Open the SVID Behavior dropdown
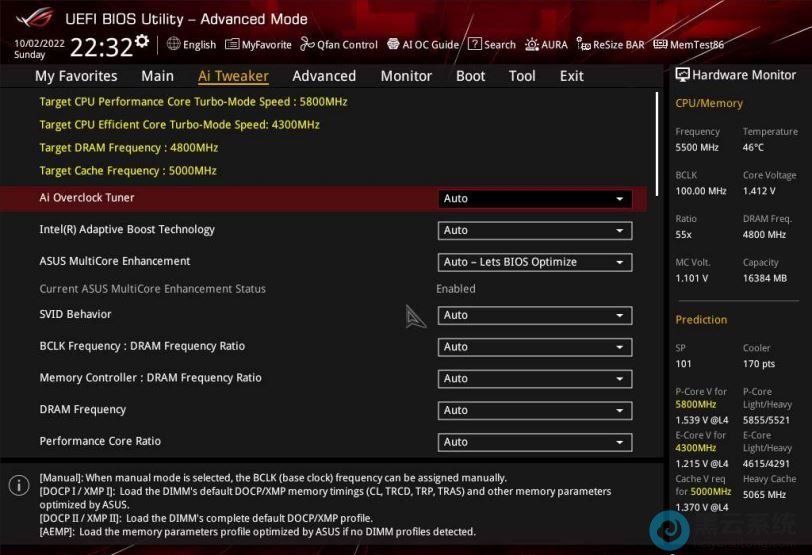The width and height of the screenshot is (812, 555). click(535, 315)
